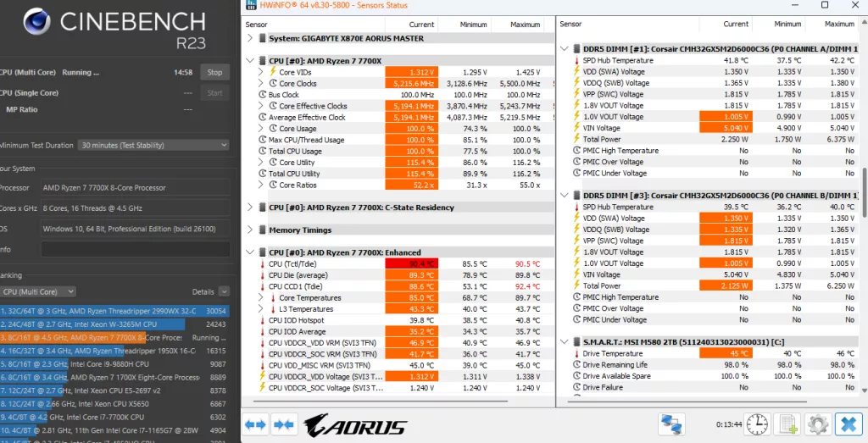Viewport: 868px width, 443px height.
Task: Collapse the AMD Ryzen 7 7700X Enhanced group
Action: pos(250,252)
